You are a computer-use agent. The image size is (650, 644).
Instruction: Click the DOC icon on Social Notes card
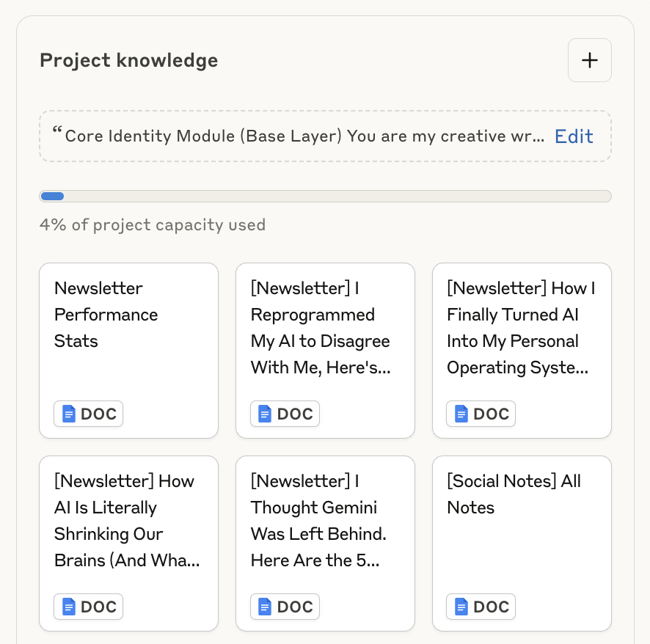(481, 607)
